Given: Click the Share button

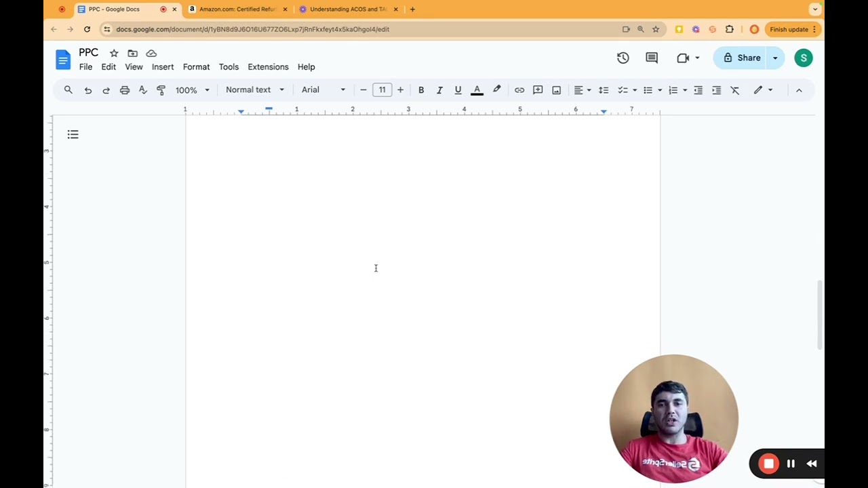Looking at the screenshot, I should (x=740, y=58).
